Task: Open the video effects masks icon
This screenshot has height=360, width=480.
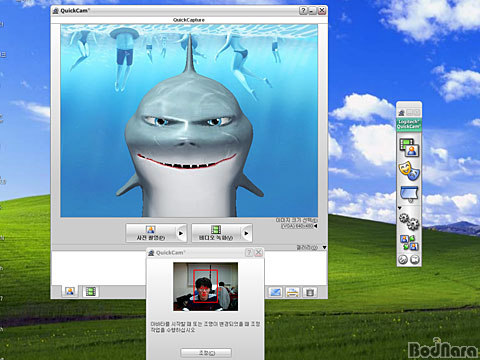Action: (x=409, y=171)
